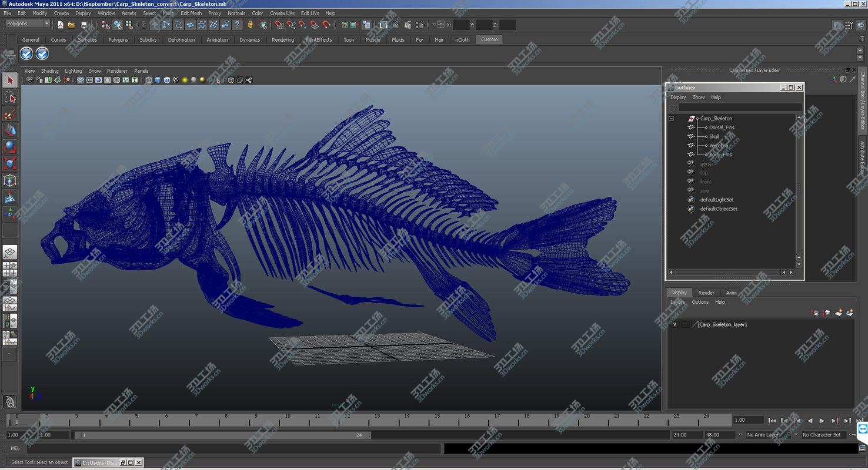Open Outliner's Display menu
Screen dimensions: 868x470
pos(678,98)
